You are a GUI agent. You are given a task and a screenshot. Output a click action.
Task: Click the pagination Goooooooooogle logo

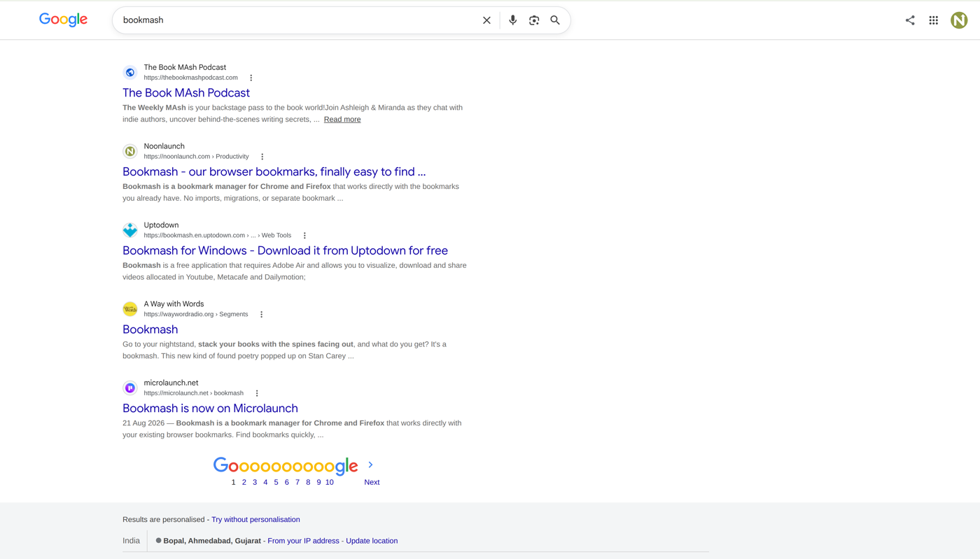[x=286, y=466]
